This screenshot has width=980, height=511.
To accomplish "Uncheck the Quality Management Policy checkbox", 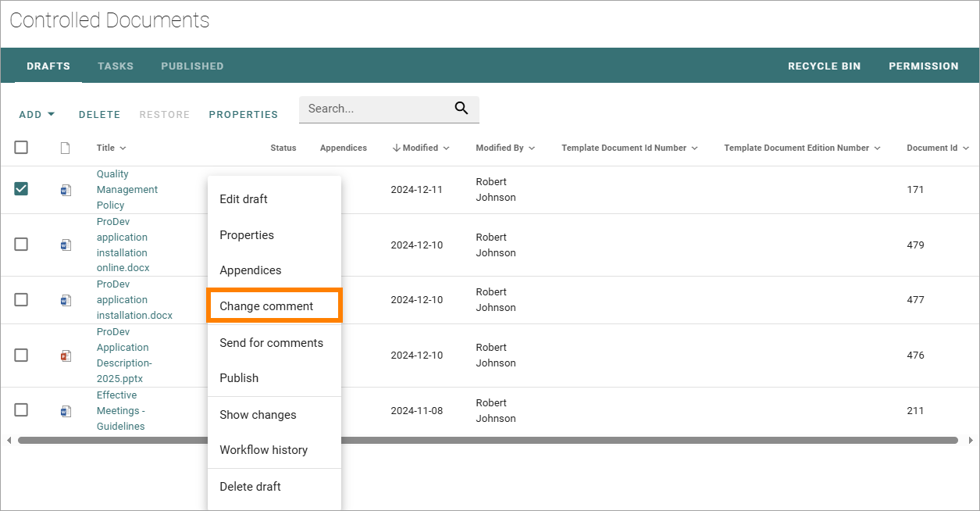I will pyautogui.click(x=21, y=188).
